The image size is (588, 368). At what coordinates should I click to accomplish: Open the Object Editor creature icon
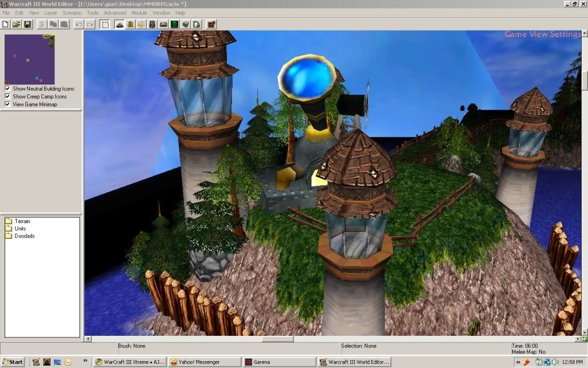152,24
